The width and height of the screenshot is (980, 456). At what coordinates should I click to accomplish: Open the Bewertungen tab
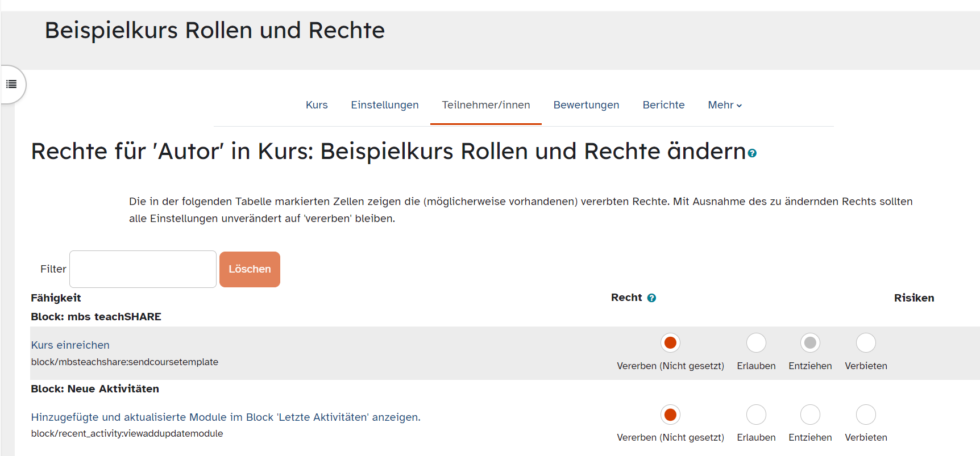click(586, 105)
